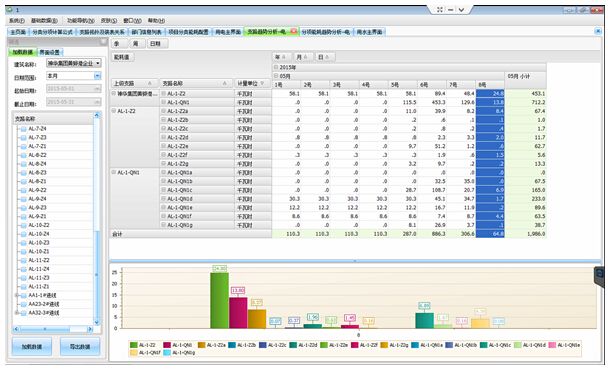Screen dimensions: 611x371
Task: Collapse the 2015年 column group
Action: [276, 67]
